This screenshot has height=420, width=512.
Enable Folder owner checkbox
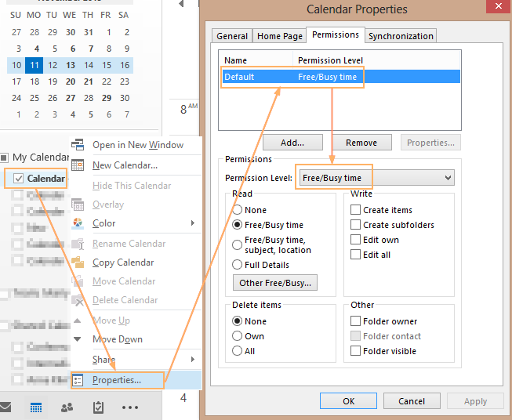[x=355, y=321]
